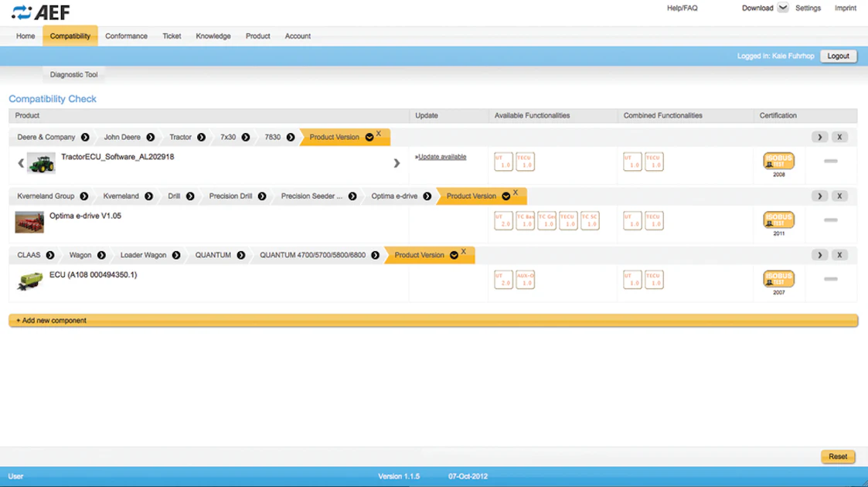The height and width of the screenshot is (487, 868).
Task: Open the Ticket tab
Action: (x=172, y=36)
